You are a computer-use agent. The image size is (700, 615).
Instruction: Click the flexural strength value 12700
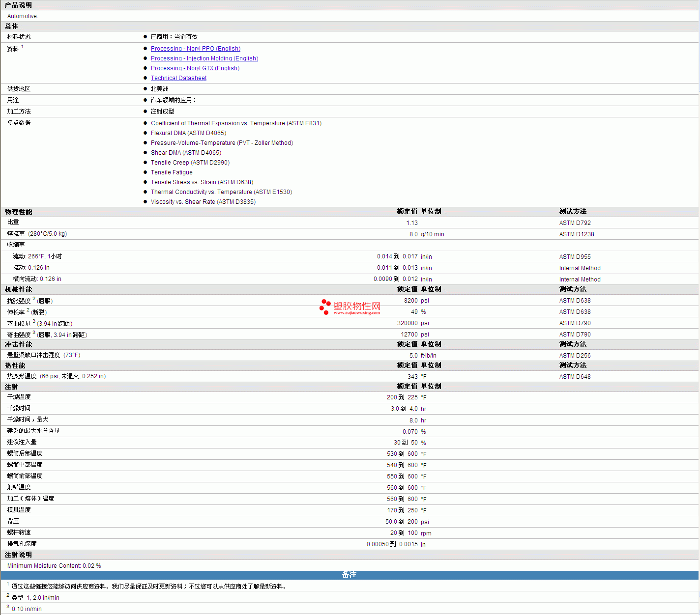click(x=409, y=335)
